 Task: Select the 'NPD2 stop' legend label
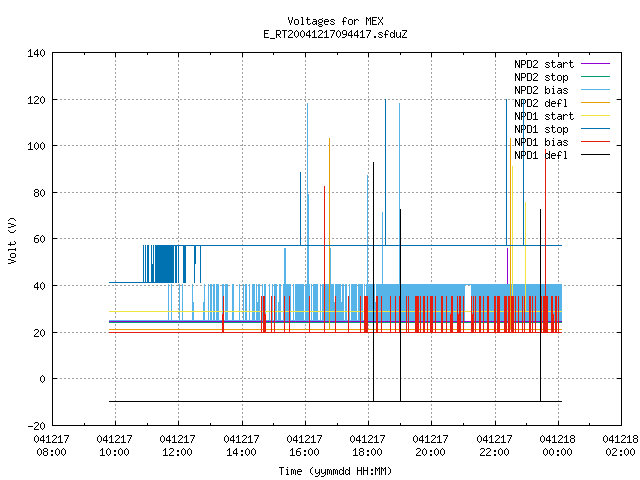pyautogui.click(x=541, y=77)
